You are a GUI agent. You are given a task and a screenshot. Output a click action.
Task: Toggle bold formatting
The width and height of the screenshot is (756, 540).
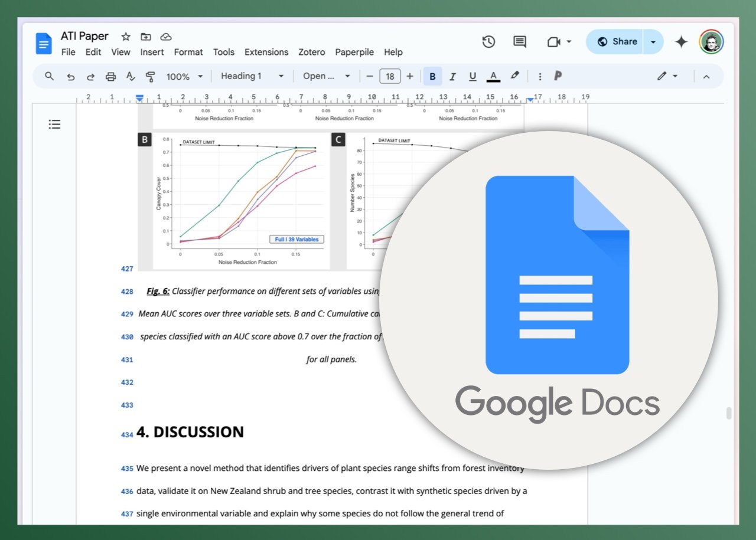[x=432, y=76]
